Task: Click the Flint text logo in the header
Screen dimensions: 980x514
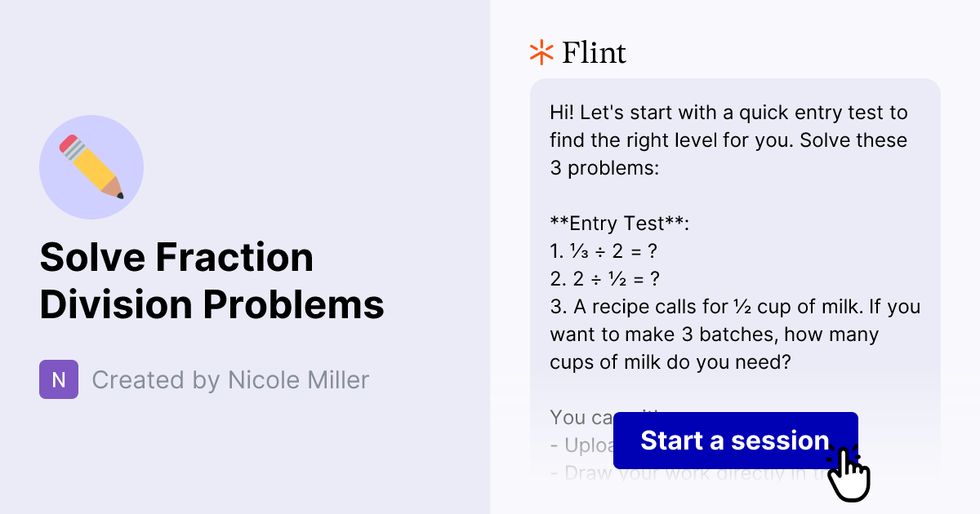Action: tap(594, 52)
